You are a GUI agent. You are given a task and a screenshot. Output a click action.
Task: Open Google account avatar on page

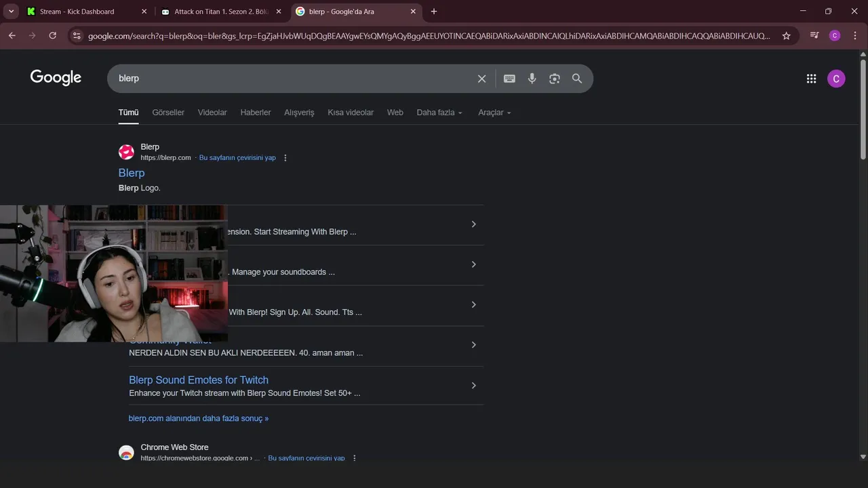(x=836, y=79)
